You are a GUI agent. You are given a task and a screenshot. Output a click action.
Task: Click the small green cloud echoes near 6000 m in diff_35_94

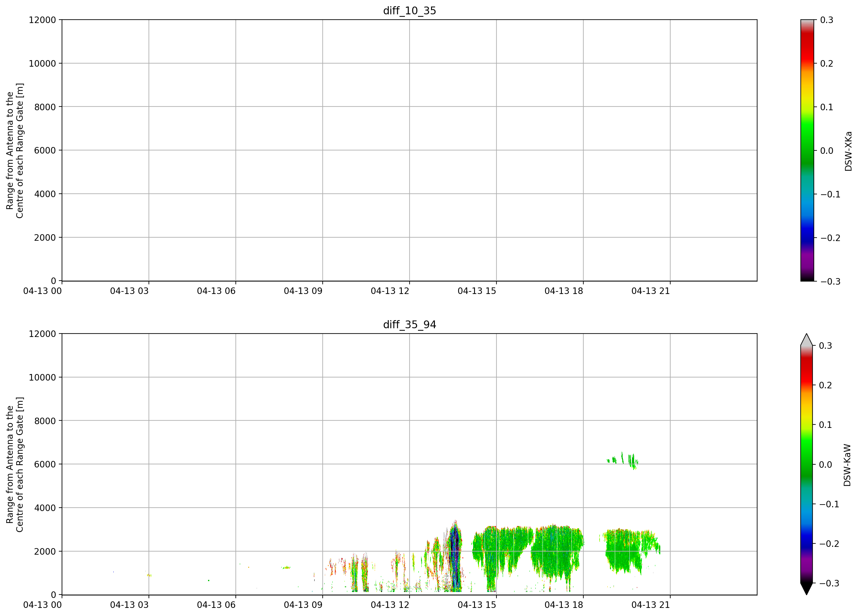(x=623, y=461)
